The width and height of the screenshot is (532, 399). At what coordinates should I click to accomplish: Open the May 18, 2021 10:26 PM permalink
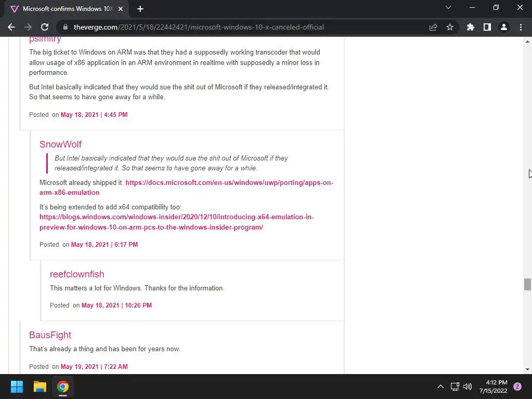point(116,305)
